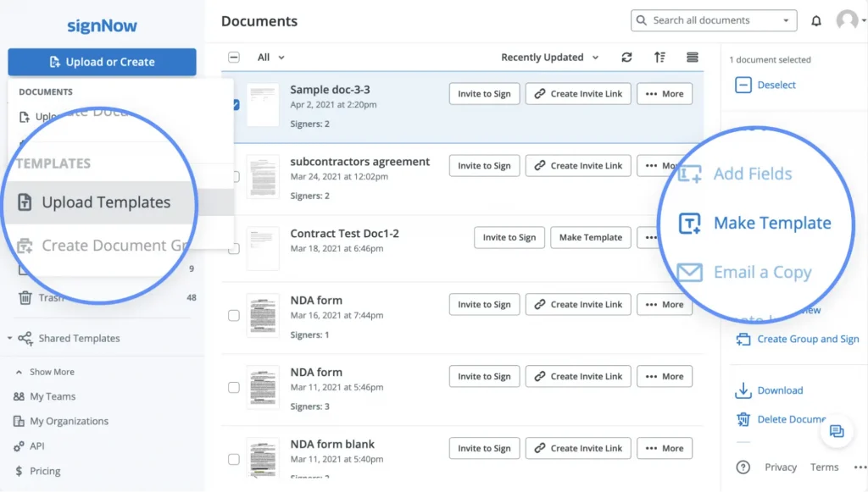This screenshot has width=868, height=492.
Task: Click the sort order icon
Action: click(x=659, y=58)
